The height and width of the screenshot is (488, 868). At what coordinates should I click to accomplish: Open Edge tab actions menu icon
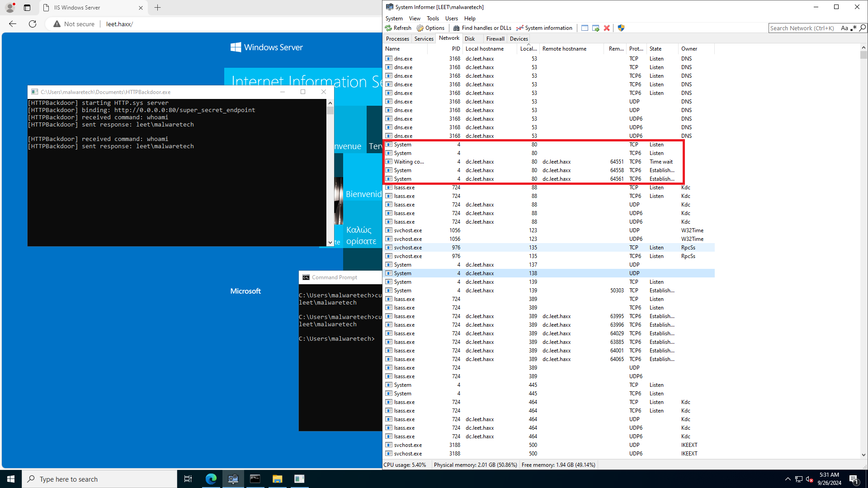point(27,8)
